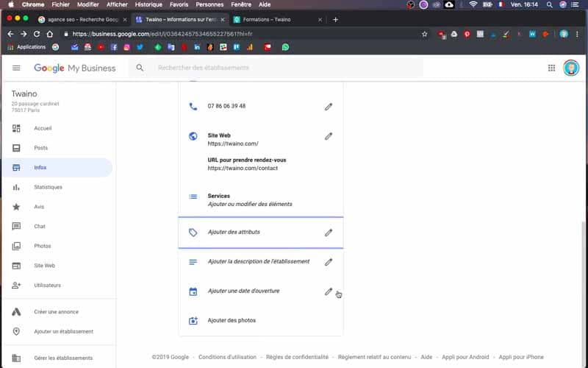Open the Apple menu

[x=11, y=4]
